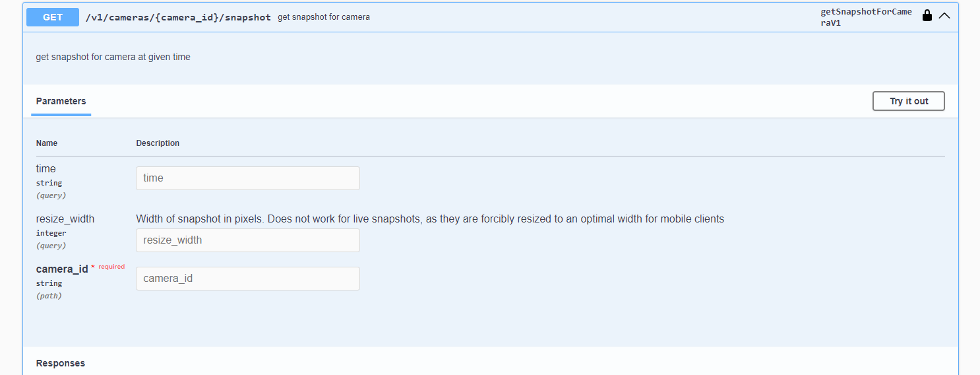980x375 pixels.
Task: Click the red required marker on camera_id
Action: coord(109,267)
